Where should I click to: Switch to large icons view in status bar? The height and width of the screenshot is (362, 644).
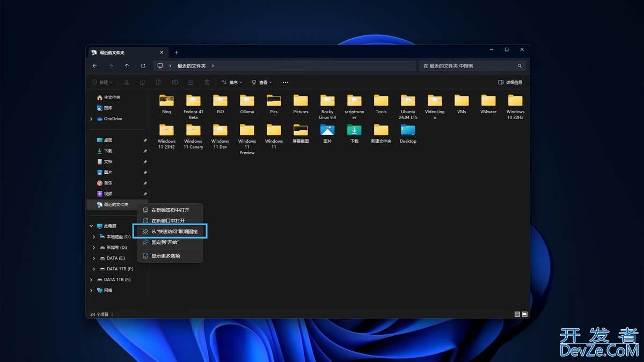525,314
